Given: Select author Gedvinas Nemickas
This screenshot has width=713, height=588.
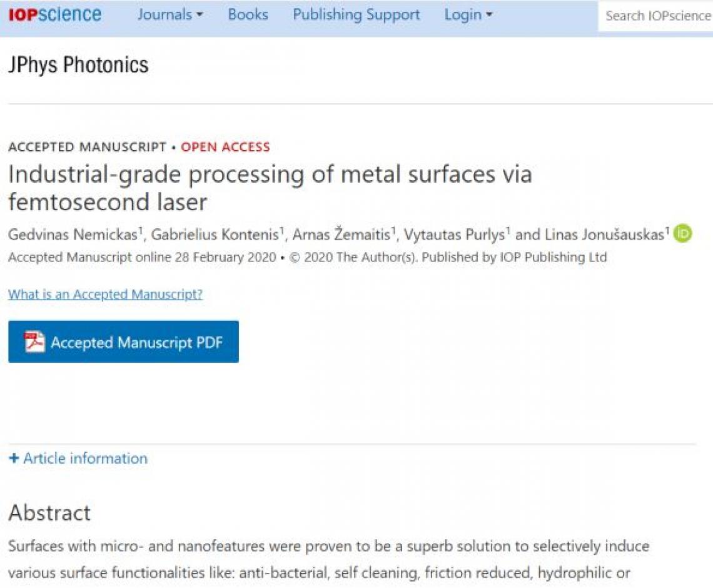Looking at the screenshot, I should coord(73,235).
